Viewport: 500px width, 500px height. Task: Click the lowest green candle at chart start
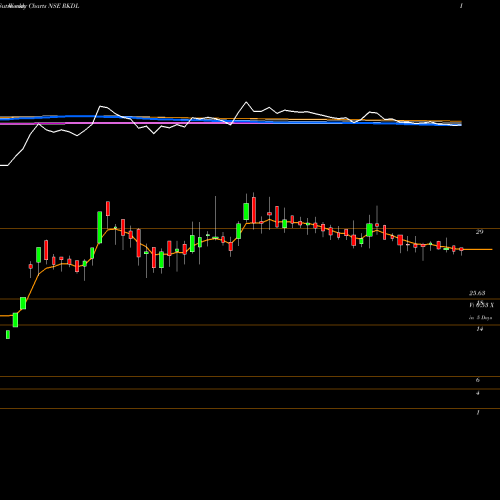8,335
